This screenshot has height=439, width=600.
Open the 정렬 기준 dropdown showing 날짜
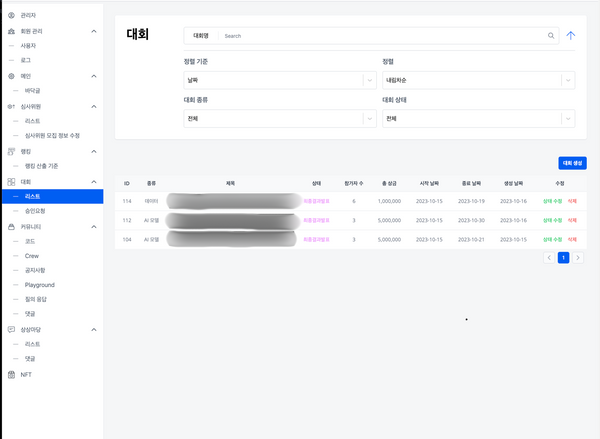273,81
